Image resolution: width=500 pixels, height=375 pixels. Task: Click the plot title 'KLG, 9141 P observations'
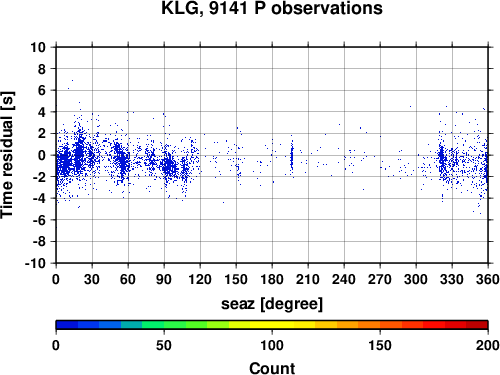tap(272, 8)
